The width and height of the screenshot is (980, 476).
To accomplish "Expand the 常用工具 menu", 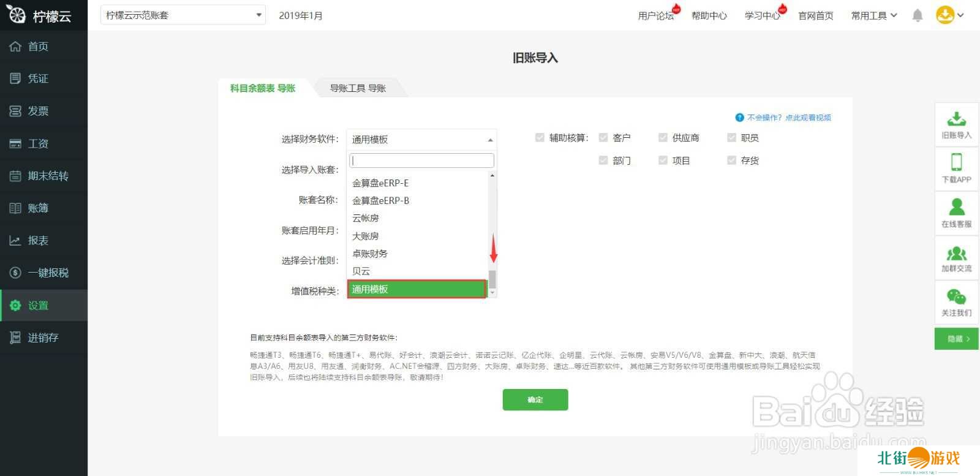I will [873, 15].
